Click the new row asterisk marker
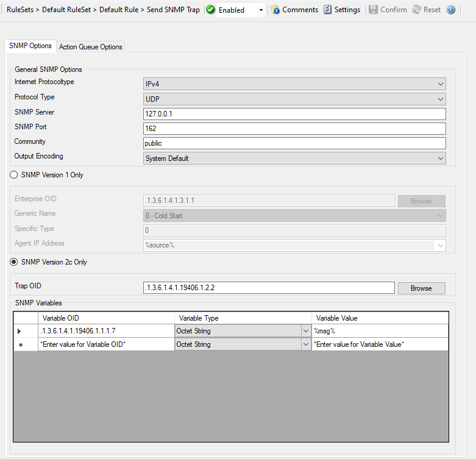This screenshot has width=476, height=459. coord(19,345)
